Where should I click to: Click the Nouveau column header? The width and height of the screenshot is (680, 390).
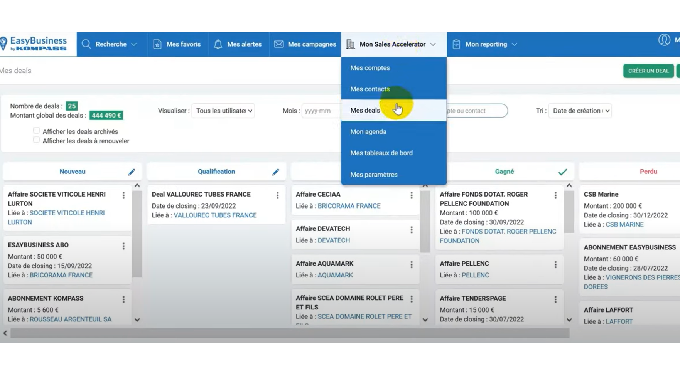tap(72, 171)
